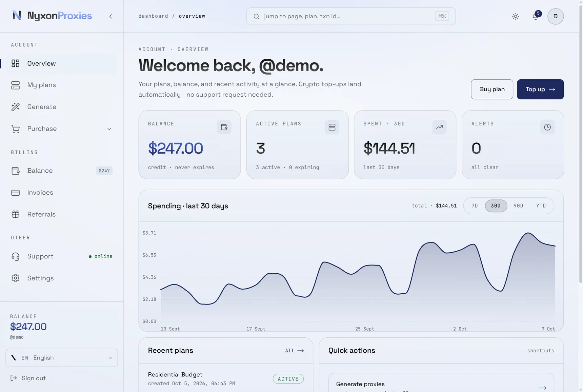Image resolution: width=583 pixels, height=392 pixels.
Task: Click the Support headset icon
Action: pos(16,256)
